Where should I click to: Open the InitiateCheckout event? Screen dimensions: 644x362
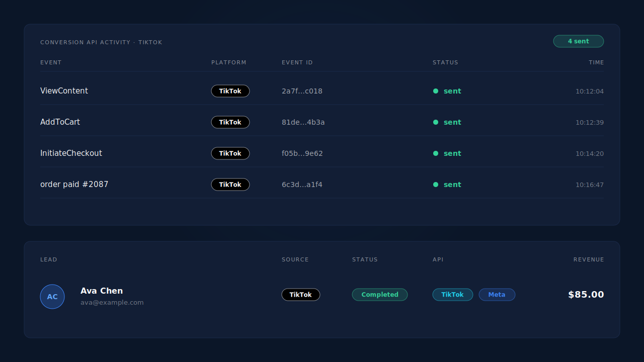(x=71, y=153)
